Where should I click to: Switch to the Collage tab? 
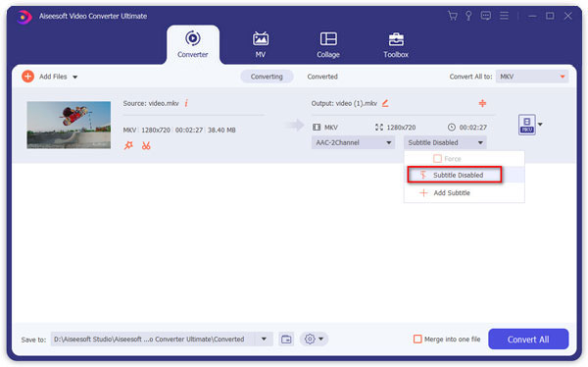coord(328,45)
